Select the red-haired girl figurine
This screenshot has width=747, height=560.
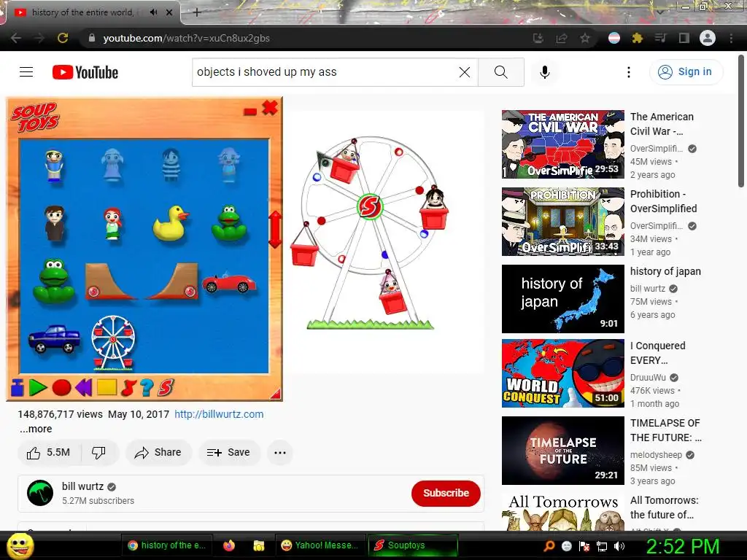[x=113, y=223]
